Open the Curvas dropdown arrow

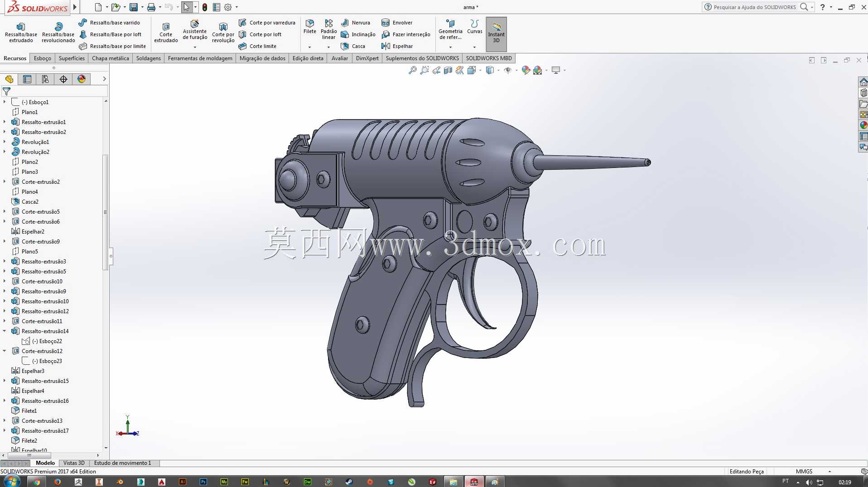pyautogui.click(x=474, y=47)
